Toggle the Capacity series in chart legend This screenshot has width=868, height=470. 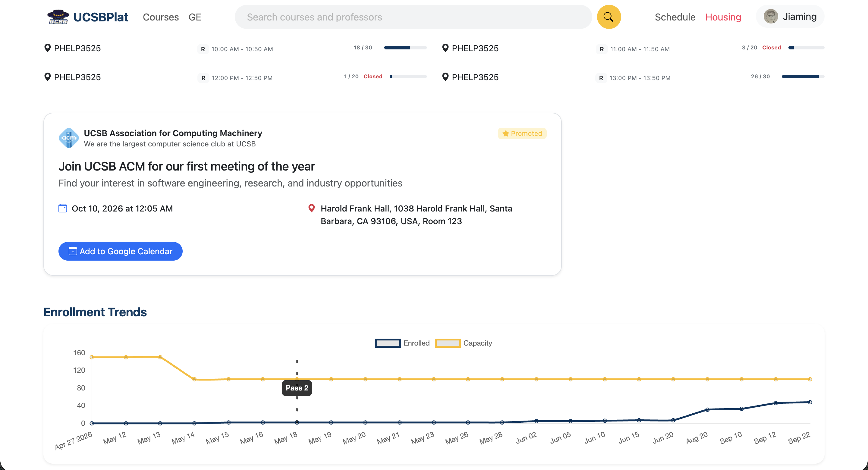pos(463,343)
